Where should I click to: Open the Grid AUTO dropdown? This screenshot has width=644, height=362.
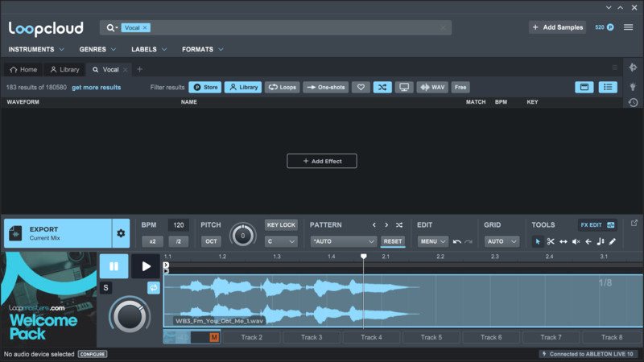click(x=499, y=241)
